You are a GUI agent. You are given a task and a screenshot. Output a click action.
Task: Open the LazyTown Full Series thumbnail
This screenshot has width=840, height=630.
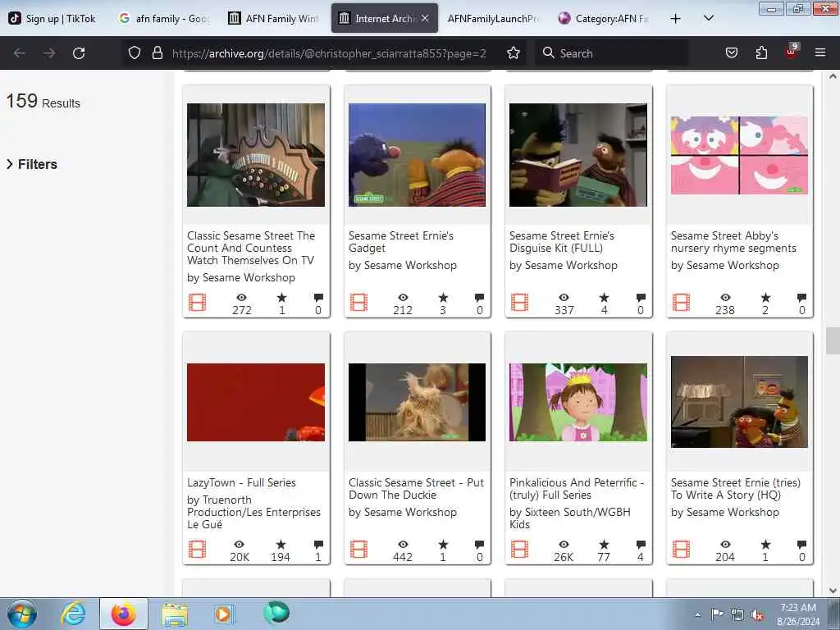256,402
